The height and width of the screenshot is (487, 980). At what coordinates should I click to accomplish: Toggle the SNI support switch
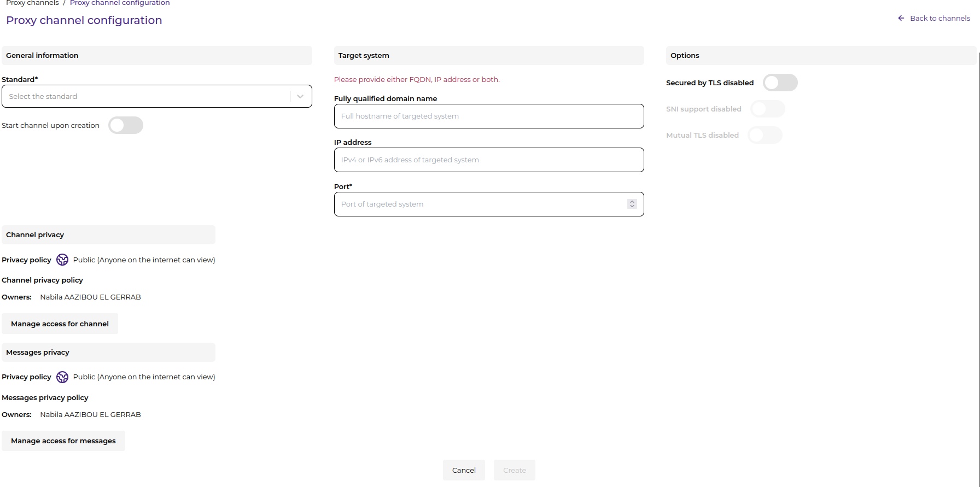pyautogui.click(x=767, y=109)
